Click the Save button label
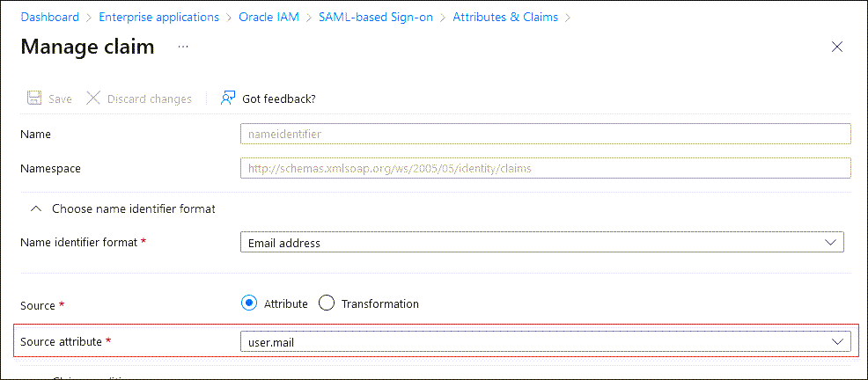The image size is (868, 380). (60, 99)
